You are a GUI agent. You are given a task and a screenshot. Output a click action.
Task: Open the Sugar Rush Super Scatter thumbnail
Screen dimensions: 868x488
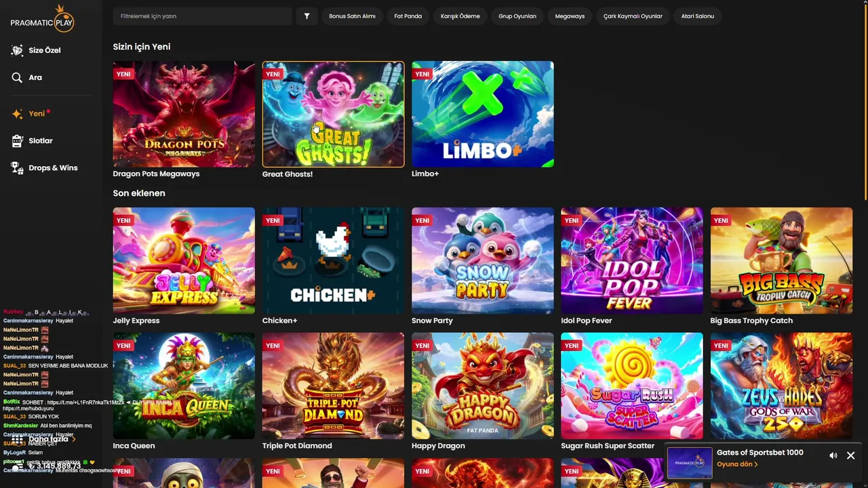632,386
